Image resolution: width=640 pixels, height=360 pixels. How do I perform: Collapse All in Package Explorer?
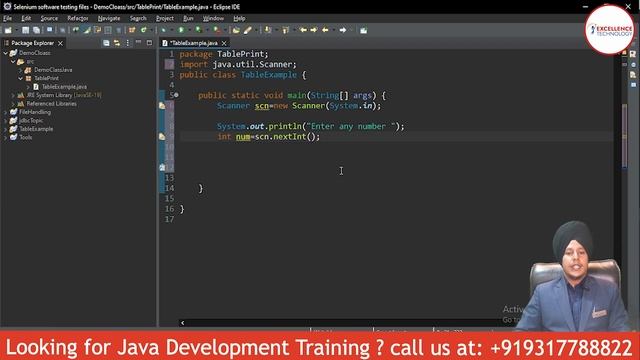pyautogui.click(x=106, y=43)
